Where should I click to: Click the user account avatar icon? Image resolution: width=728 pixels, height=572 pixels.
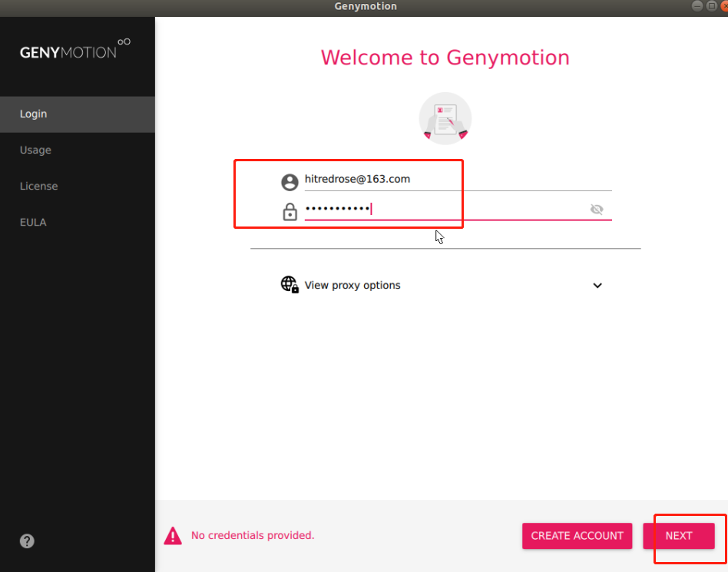[290, 182]
